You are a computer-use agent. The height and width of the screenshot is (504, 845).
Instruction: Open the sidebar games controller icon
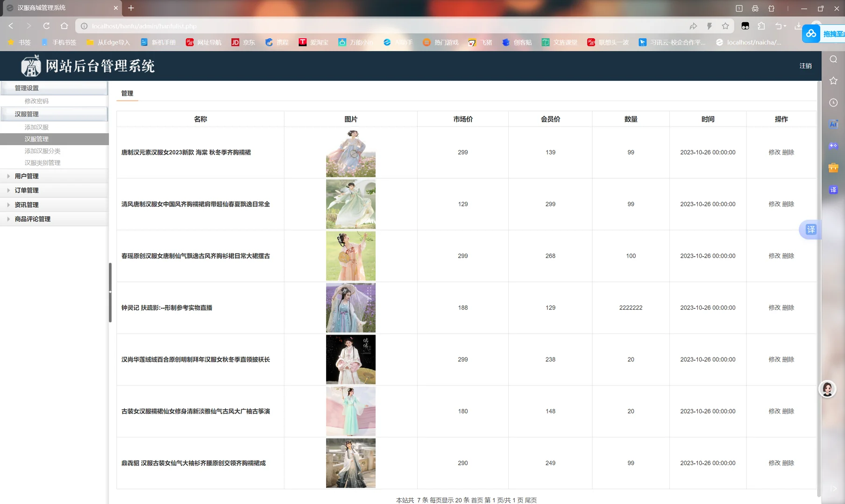tap(833, 146)
